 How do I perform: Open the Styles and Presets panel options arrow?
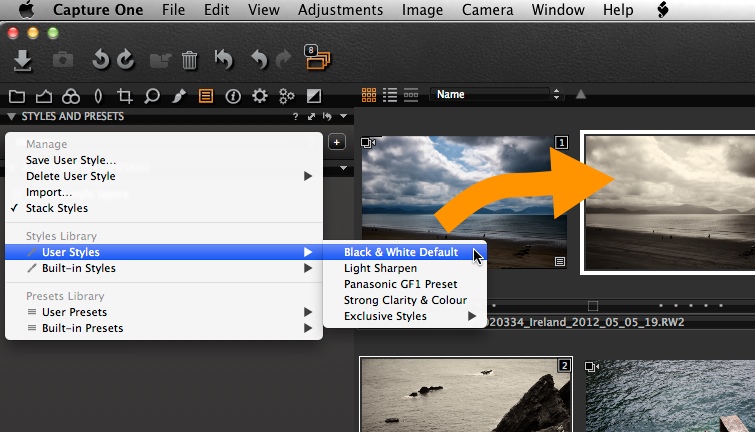(x=343, y=116)
